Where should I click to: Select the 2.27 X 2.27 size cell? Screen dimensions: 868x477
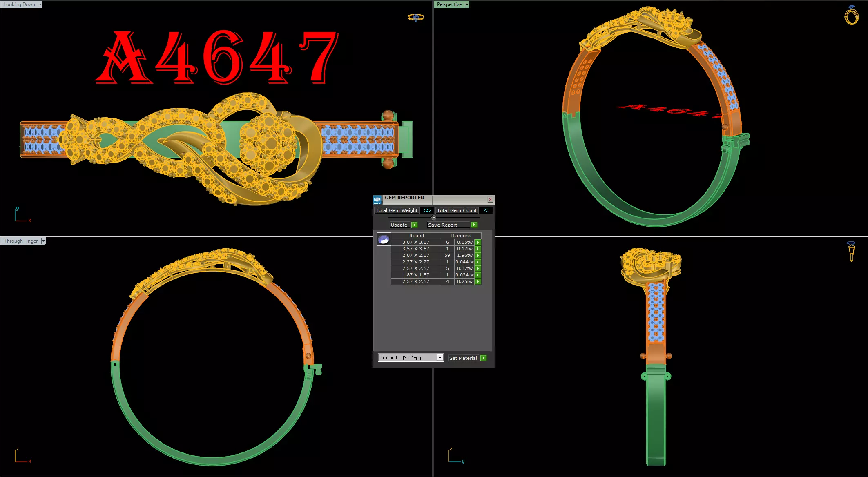coord(415,262)
